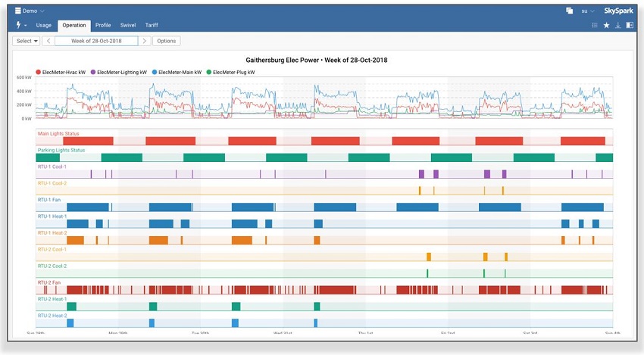Open the Demo hamburger menu icon

[x=18, y=11]
